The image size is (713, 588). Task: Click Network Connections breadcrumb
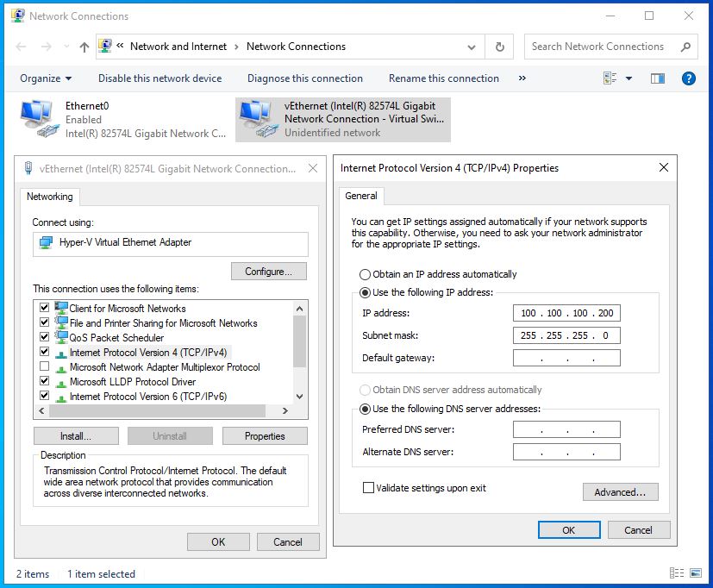pyautogui.click(x=296, y=47)
